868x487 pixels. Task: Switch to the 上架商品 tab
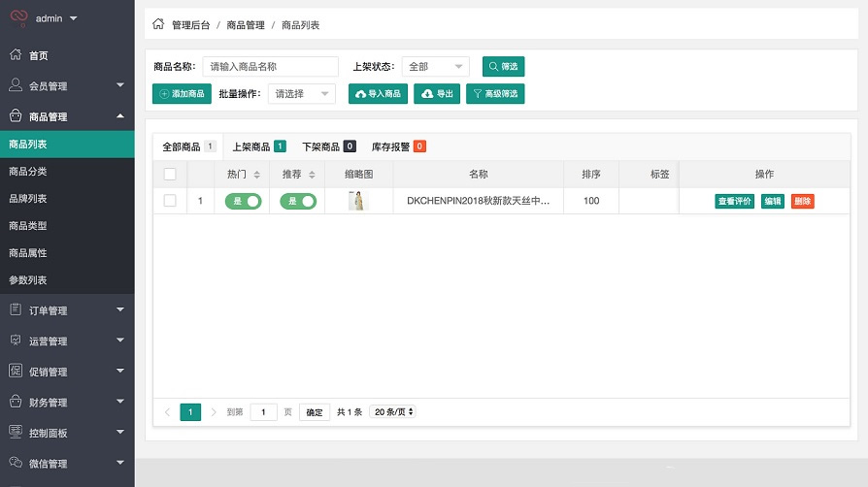258,146
